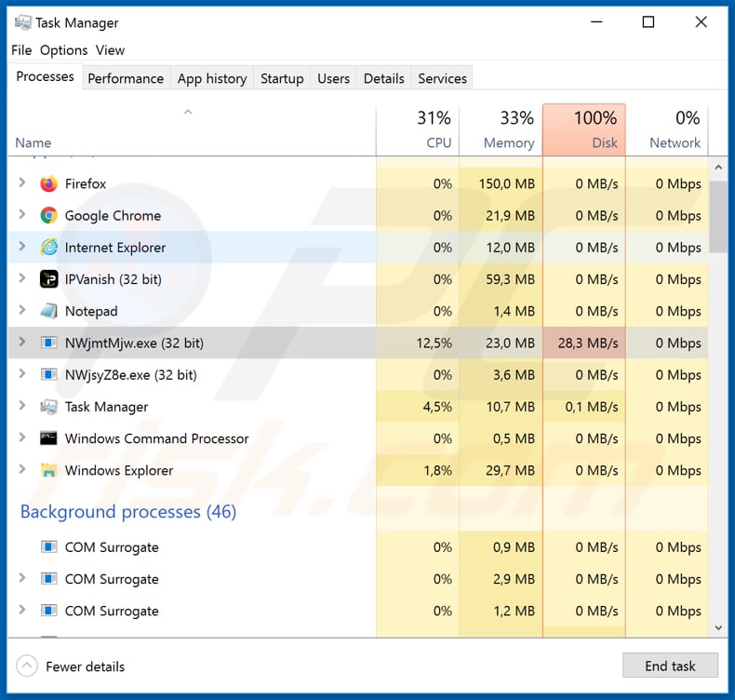Click the 12,5% CPU value
735x700 pixels.
(434, 343)
